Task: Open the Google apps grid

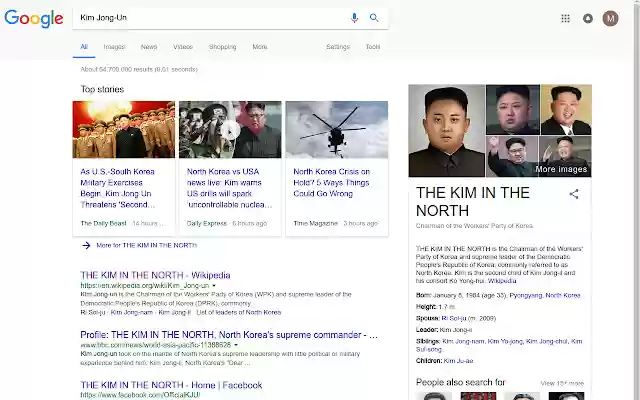Action: [565, 18]
